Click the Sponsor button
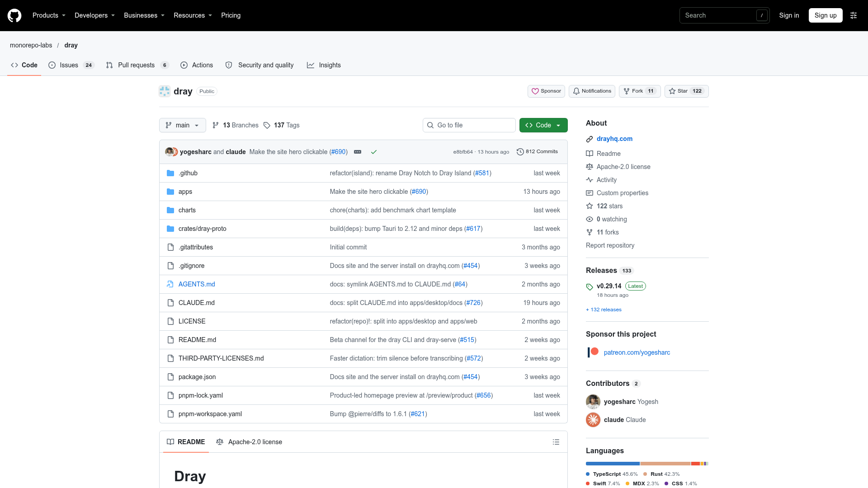This screenshot has width=868, height=488. 546,91
